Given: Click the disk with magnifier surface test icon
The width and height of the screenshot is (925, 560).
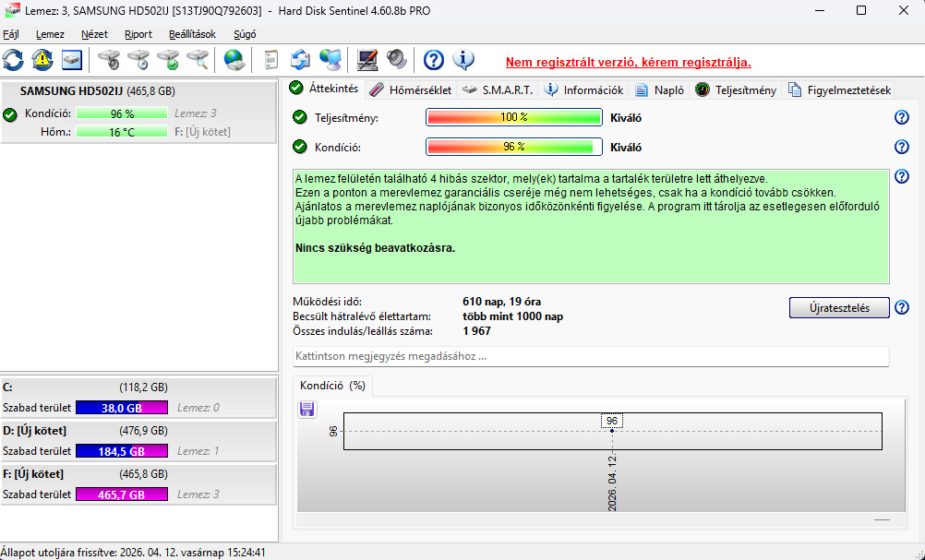Looking at the screenshot, I should (197, 60).
